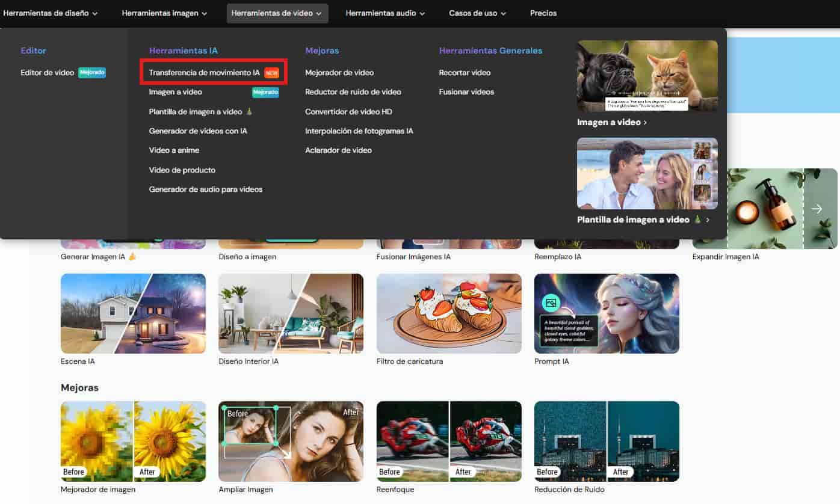The image size is (840, 504).
Task: Open the Diseño a imagen link
Action: coord(247,257)
